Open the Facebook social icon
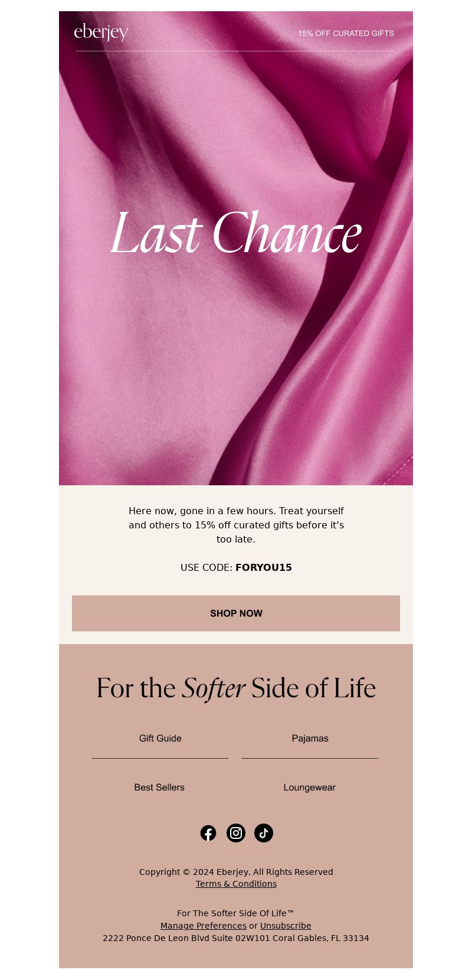 coord(208,833)
